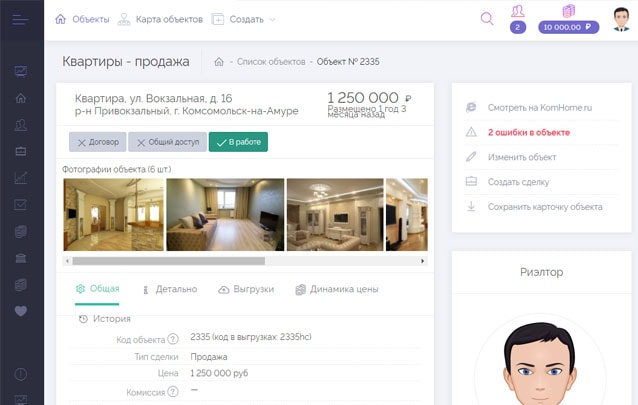Open the clients people icon in the sidebar
The width and height of the screenshot is (638, 405).
[x=21, y=125]
